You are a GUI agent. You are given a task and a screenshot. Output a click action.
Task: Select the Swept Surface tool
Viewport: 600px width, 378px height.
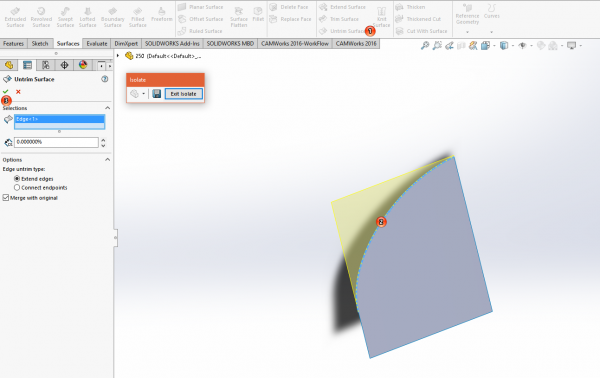click(x=65, y=17)
